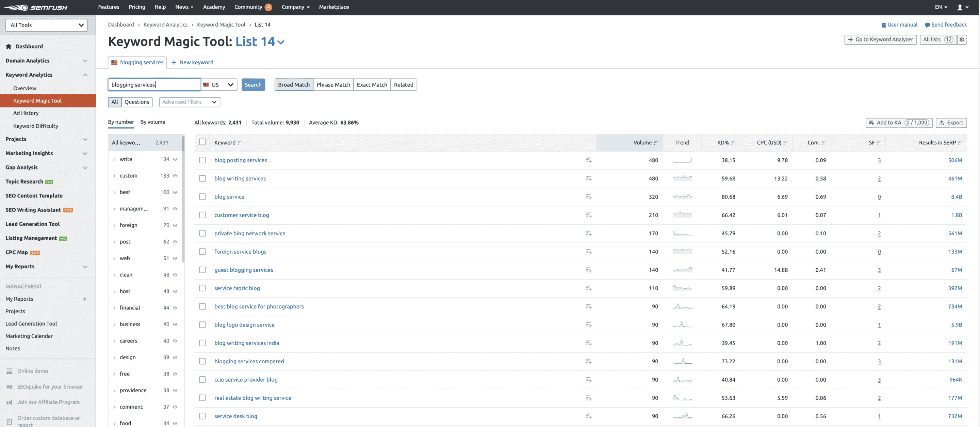The image size is (980, 427).
Task: Select the Phrase Match tab
Action: pos(333,84)
